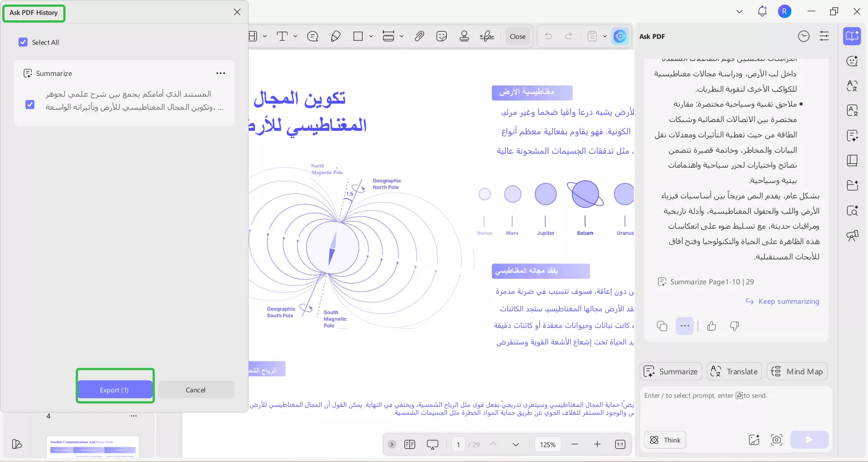Enable Think mode for the prompt
This screenshot has width=868, height=462.
[665, 439]
